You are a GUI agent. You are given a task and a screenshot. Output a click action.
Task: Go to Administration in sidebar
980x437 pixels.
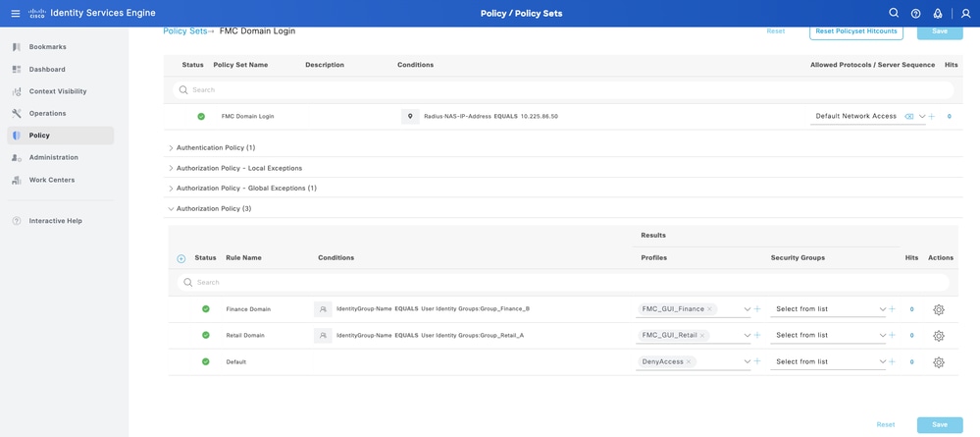[x=53, y=157]
